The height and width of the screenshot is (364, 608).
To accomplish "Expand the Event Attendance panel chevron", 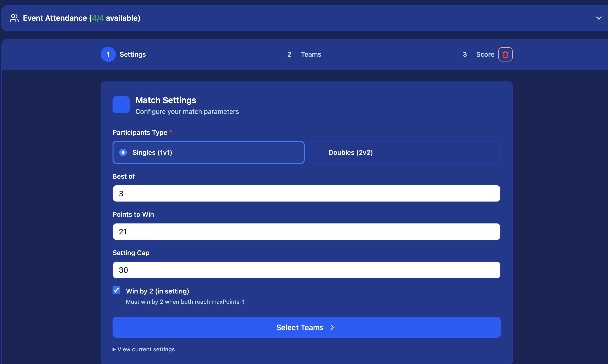I will point(599,18).
